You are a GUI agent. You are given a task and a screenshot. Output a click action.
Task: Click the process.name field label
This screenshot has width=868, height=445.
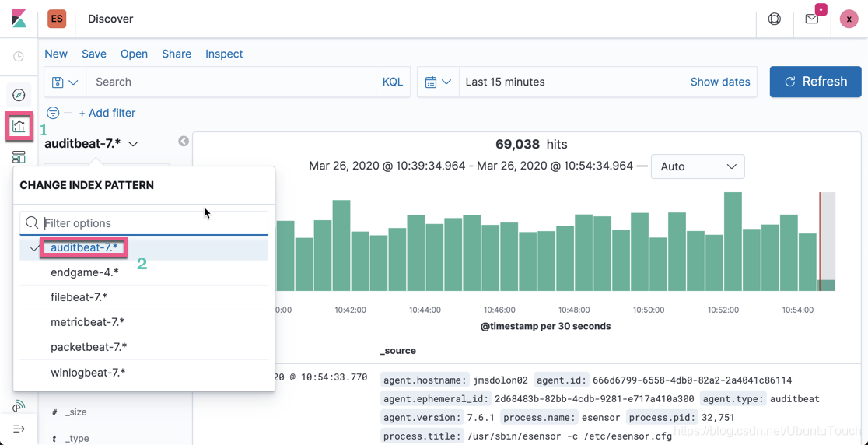point(539,417)
